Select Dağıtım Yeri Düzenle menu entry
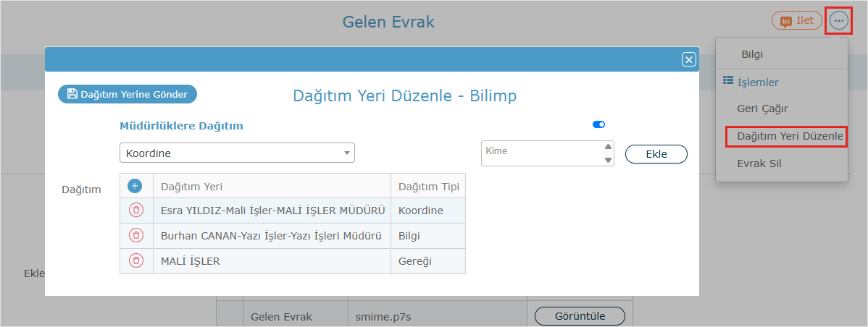Screen dimensions: 868x327 pos(790,136)
